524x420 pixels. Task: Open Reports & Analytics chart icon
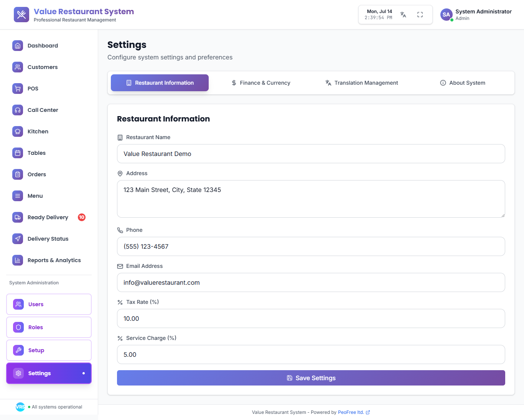point(18,260)
